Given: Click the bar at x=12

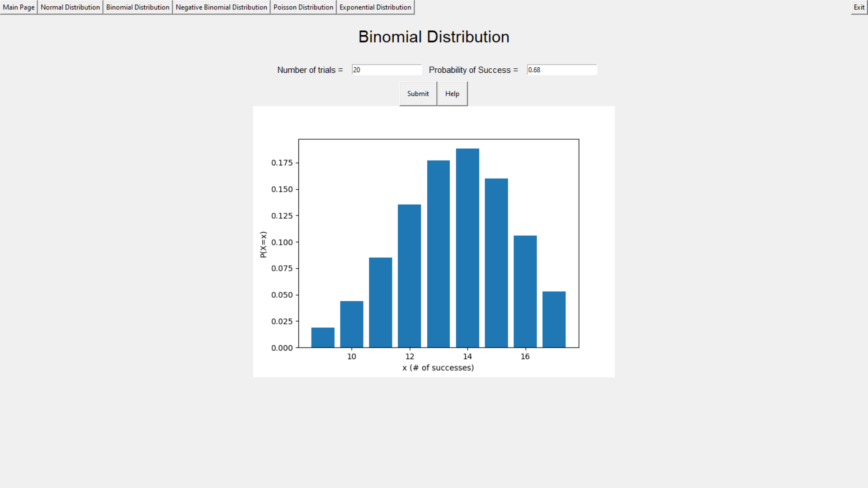Looking at the screenshot, I should (410, 276).
